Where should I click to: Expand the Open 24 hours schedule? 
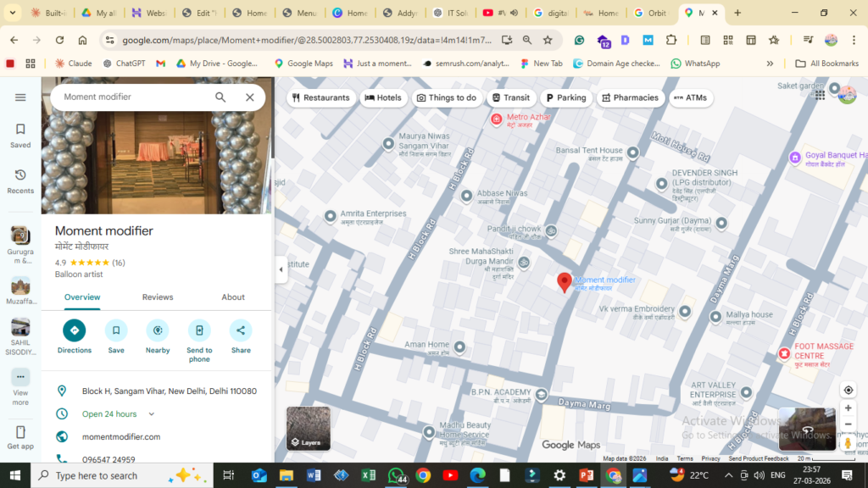[x=152, y=414]
